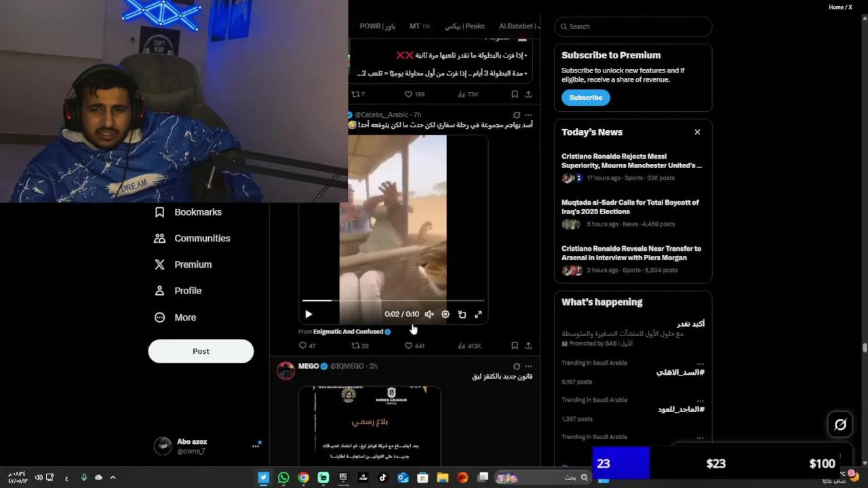The image size is (868, 488).
Task: Open Epic Games Launcher from taskbar
Action: [343, 478]
